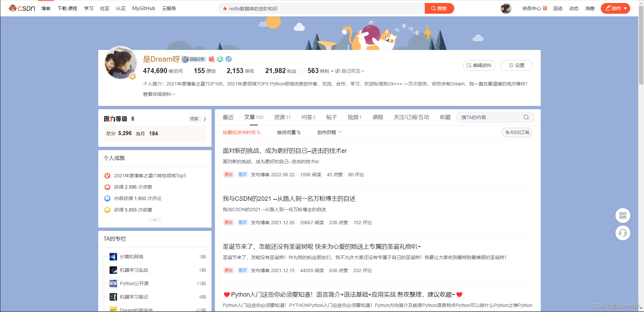
Task: Toggle visibility setting 自己可见
Action: (x=349, y=71)
